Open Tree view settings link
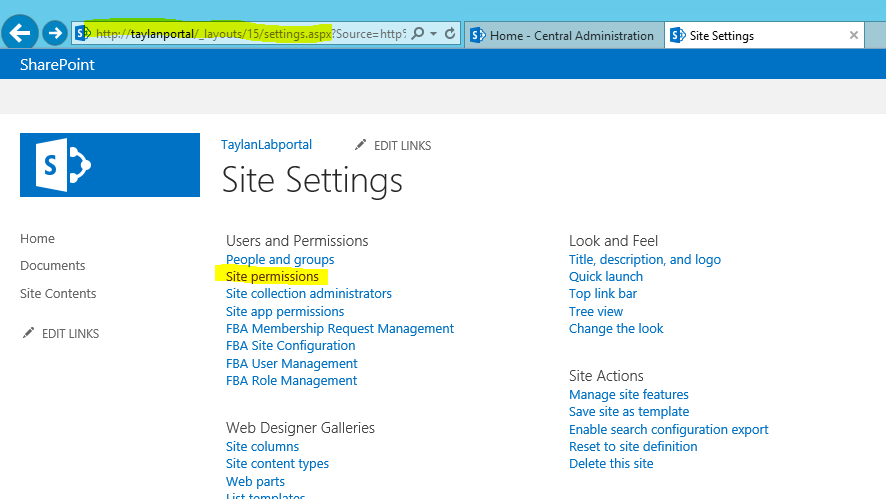Viewport: 886px width, 499px height. [x=596, y=311]
